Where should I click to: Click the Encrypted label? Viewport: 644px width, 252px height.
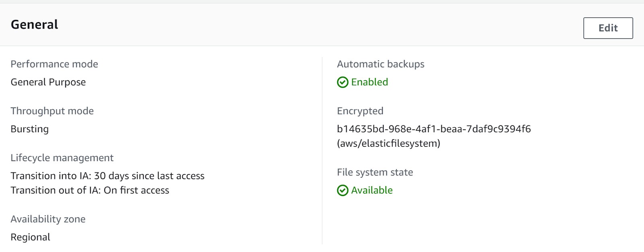360,111
